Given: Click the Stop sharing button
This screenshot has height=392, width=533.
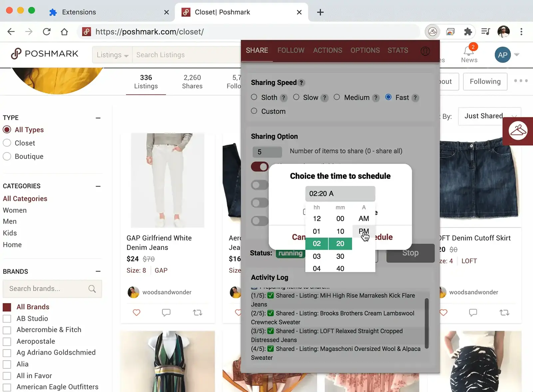Looking at the screenshot, I should coord(410,253).
